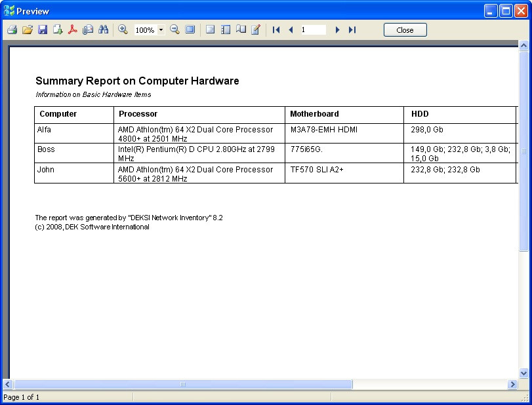Go to the previous page

click(291, 30)
